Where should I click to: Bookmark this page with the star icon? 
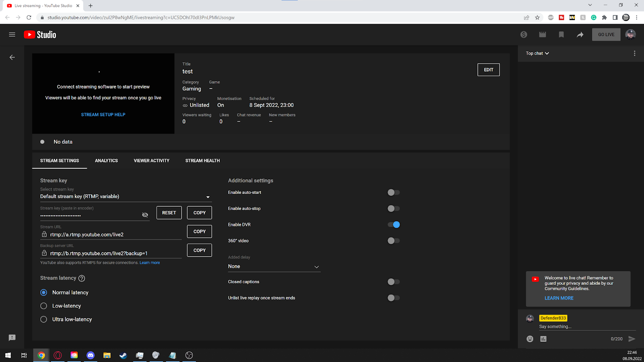click(537, 17)
